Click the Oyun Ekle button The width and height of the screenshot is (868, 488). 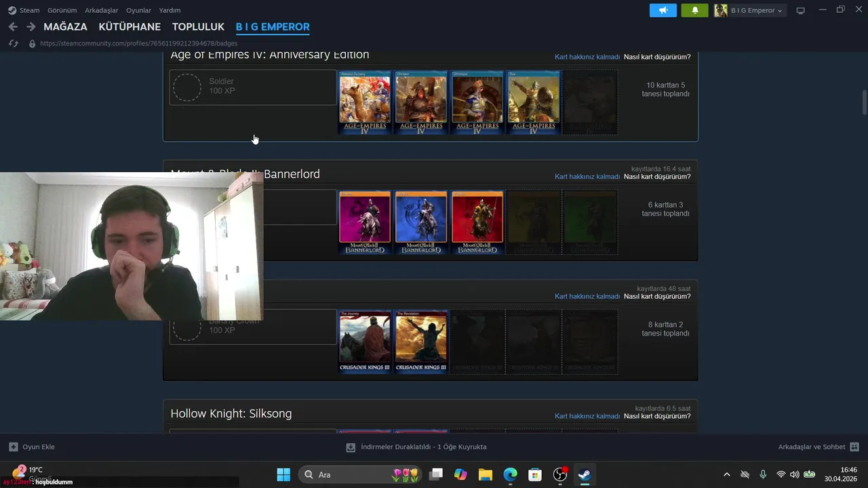(x=32, y=447)
